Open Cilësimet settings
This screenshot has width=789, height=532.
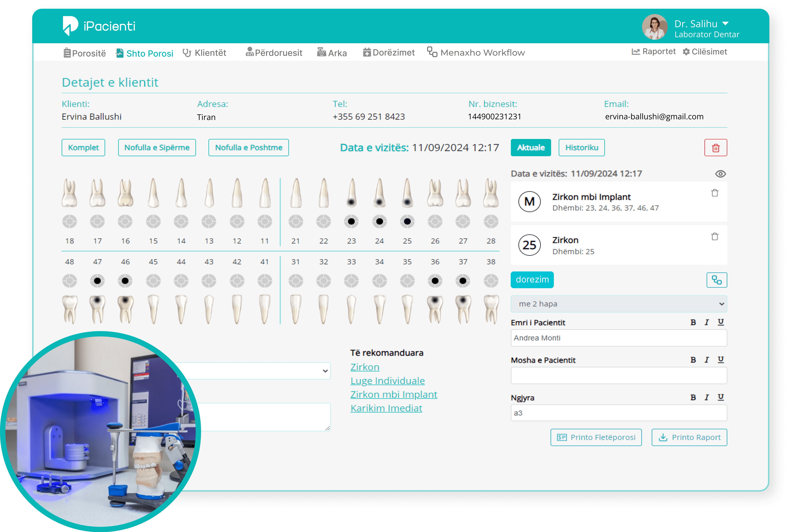705,52
